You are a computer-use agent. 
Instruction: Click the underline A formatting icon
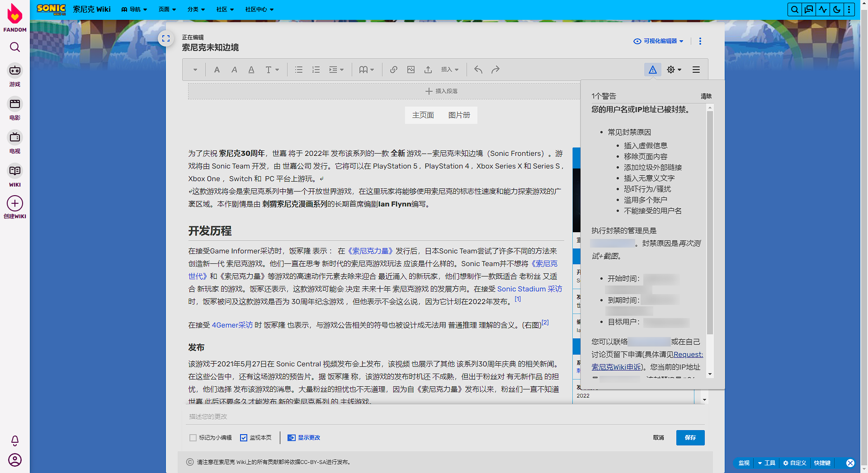coord(251,70)
